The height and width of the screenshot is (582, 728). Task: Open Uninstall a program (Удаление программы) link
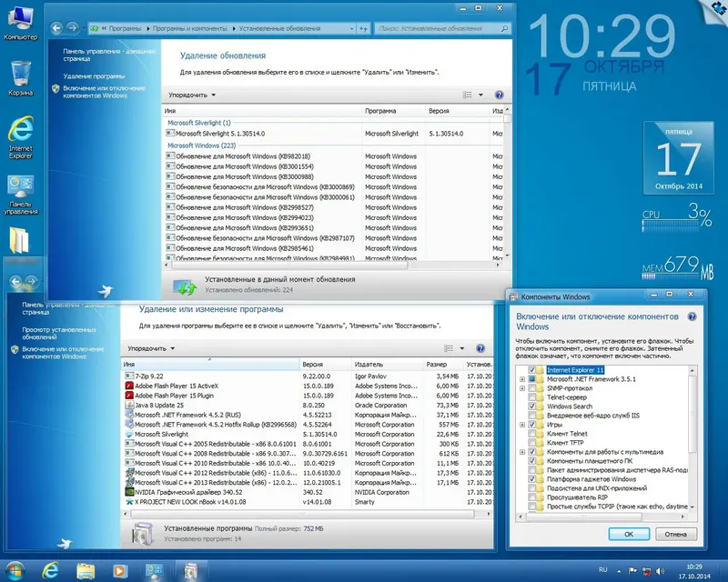[95, 76]
